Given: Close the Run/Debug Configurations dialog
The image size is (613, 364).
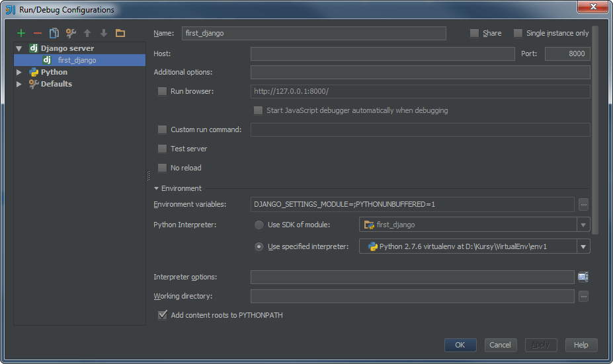Looking at the screenshot, I should pos(593,7).
